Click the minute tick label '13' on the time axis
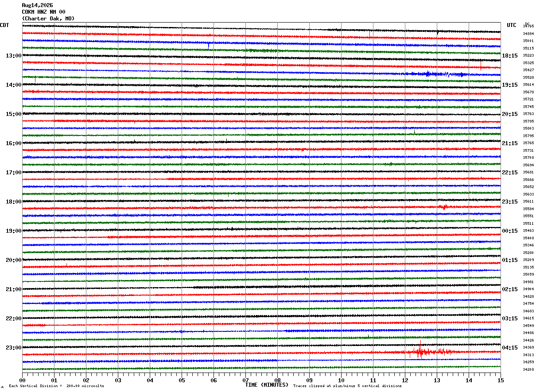 tap(437, 380)
